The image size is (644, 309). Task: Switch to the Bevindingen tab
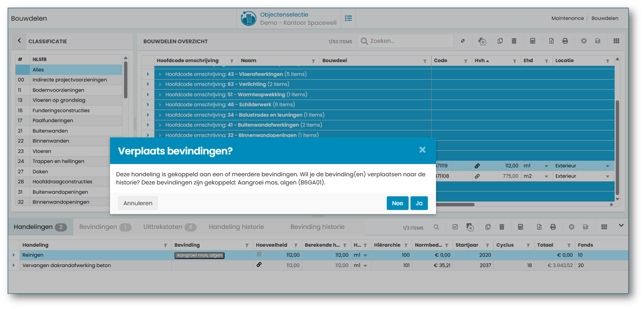click(105, 227)
